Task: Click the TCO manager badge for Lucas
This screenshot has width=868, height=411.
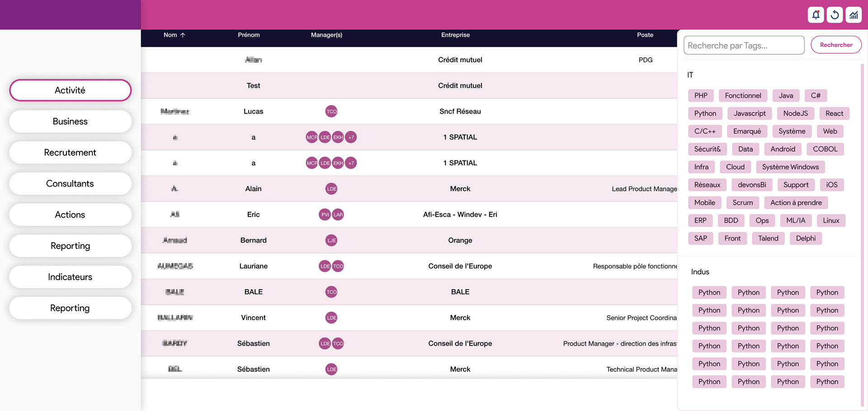Action: [331, 112]
